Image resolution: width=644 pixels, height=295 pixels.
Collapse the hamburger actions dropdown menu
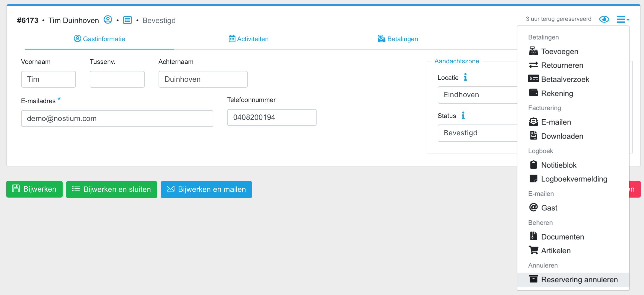[623, 19]
